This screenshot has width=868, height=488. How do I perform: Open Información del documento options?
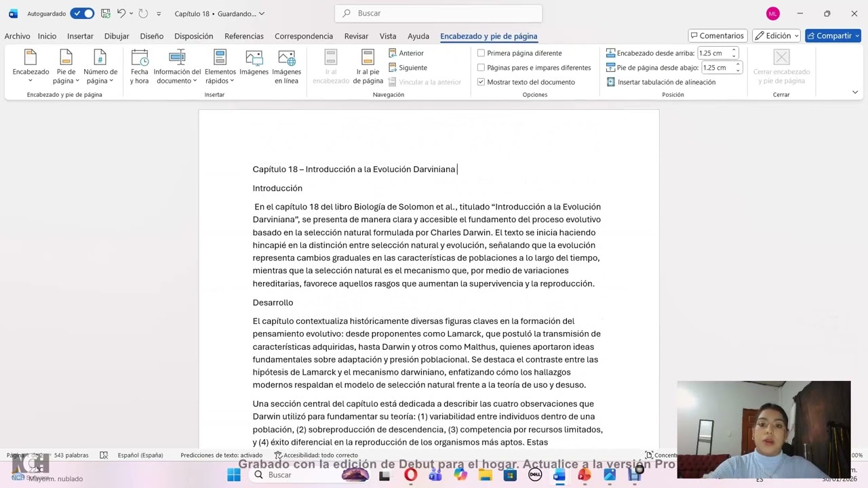pyautogui.click(x=177, y=66)
